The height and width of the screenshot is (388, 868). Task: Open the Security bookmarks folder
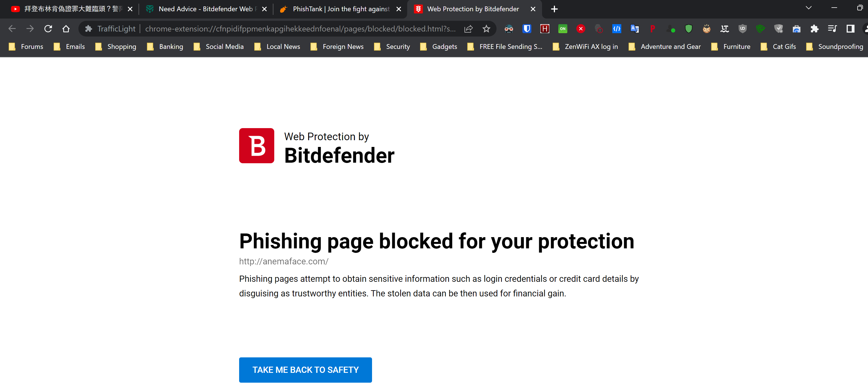click(392, 46)
